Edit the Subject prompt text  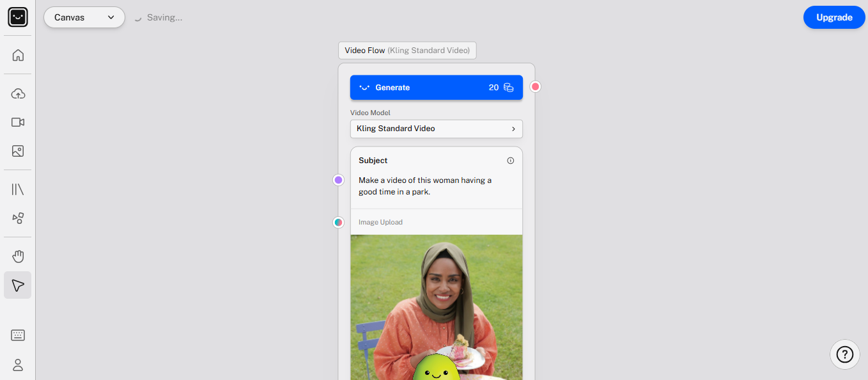(425, 186)
